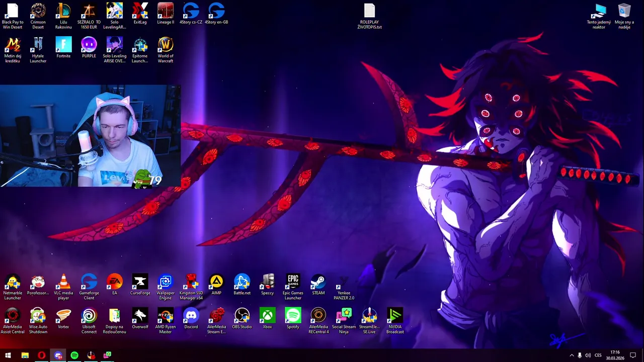Open File Explorer from the taskbar
Viewport: 644px width, 362px height.
pos(25,355)
